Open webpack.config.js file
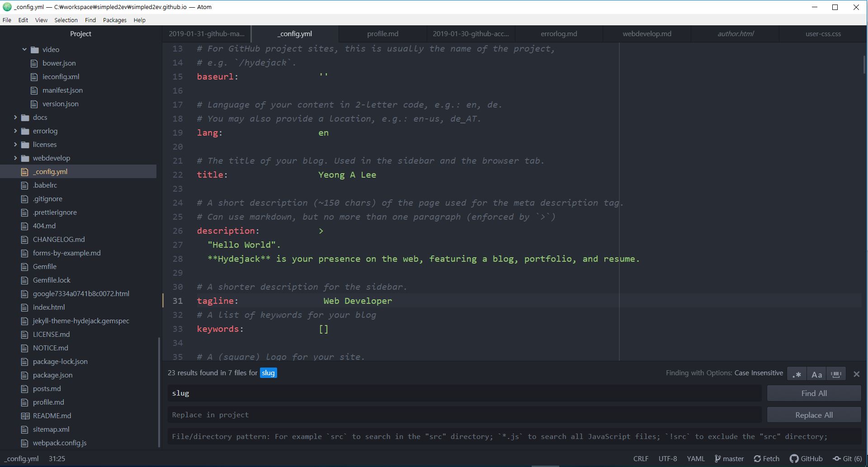Viewport: 868px width, 467px height. 60,443
